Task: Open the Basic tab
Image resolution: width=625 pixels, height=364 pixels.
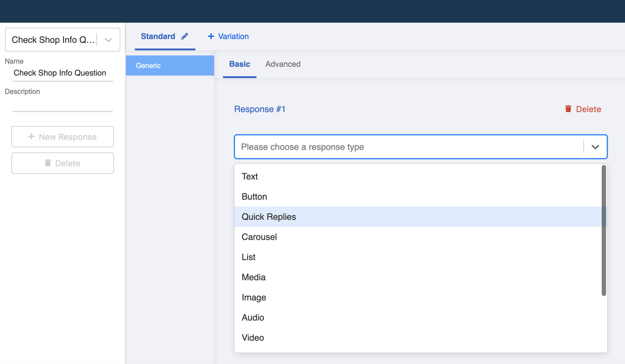Action: pyautogui.click(x=239, y=64)
